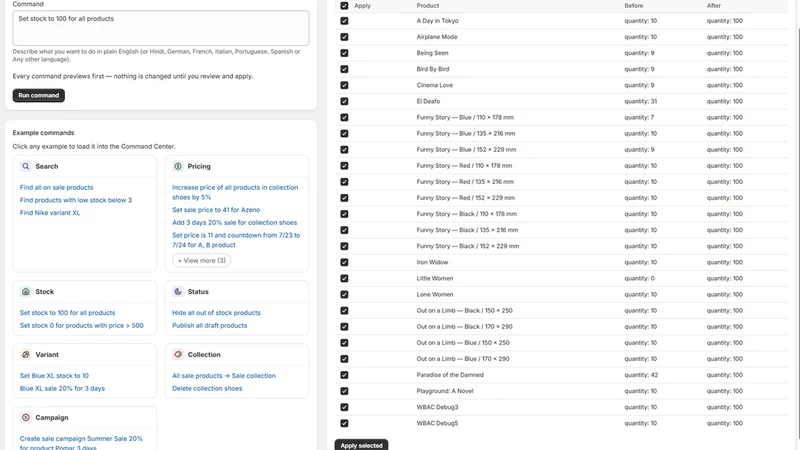The width and height of the screenshot is (800, 450).
Task: Load example Delete collection shoes
Action: [207, 388]
